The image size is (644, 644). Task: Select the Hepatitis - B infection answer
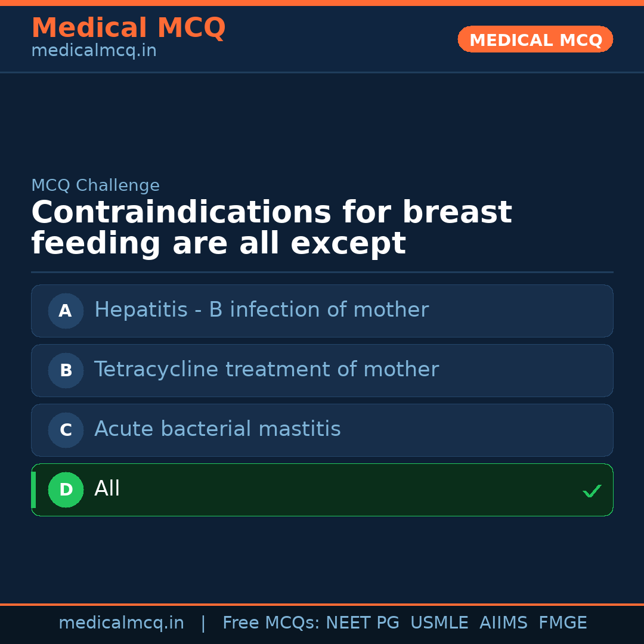pos(261,310)
